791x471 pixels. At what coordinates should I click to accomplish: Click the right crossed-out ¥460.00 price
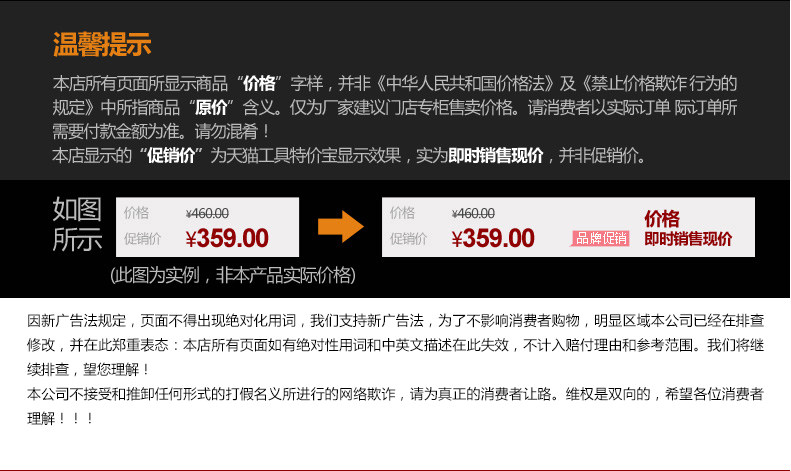point(473,213)
